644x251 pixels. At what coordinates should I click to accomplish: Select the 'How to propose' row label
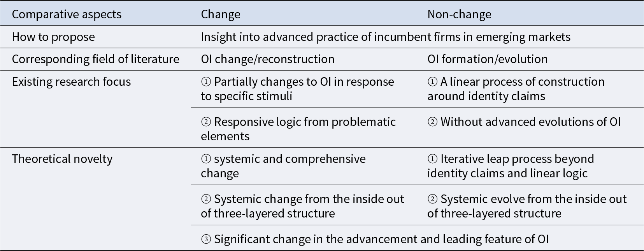[x=53, y=37]
